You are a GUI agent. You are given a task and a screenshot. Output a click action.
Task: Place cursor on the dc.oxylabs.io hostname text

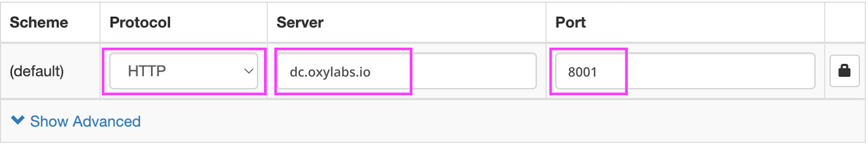330,72
